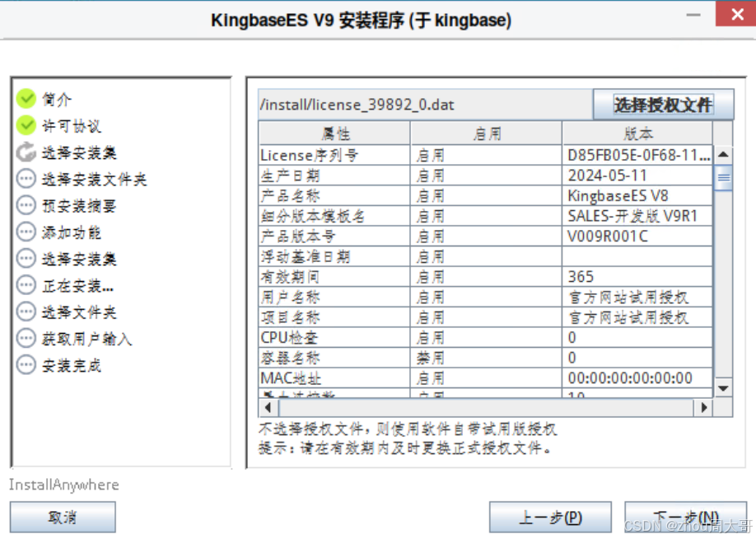Click the vertical scrollbar thumb of the table
The image size is (756, 539).
pos(723,177)
